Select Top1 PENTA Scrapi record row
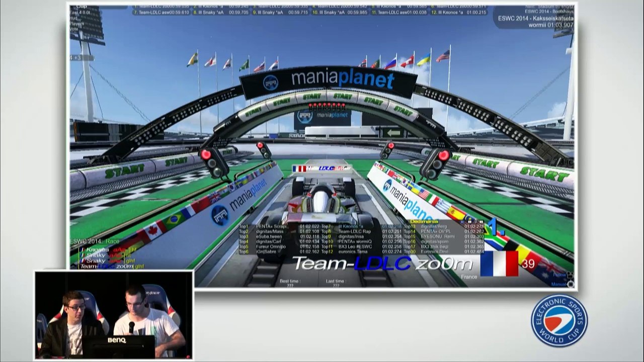 click(279, 226)
